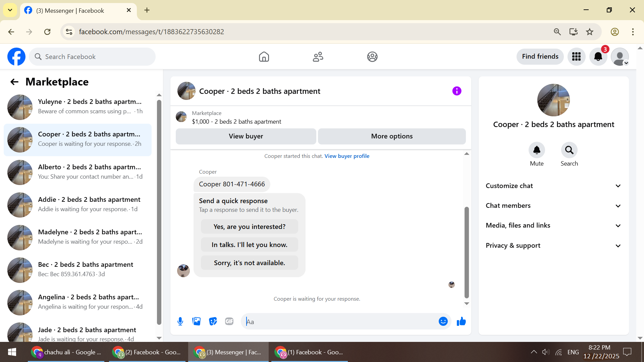Open emoji picker in message box
644x362 pixels.
443,321
